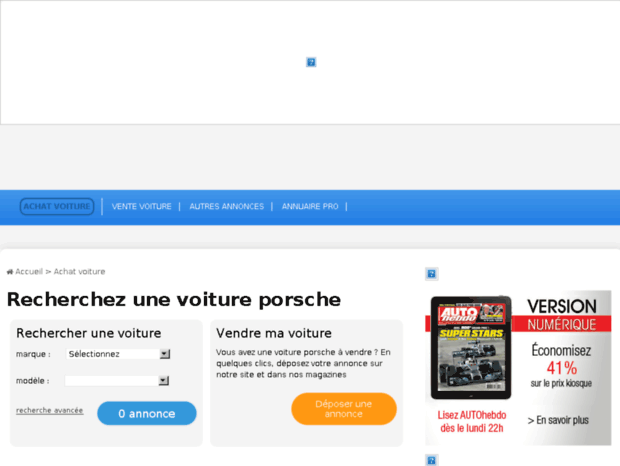Click the broken image icon above the AUTOhebdo ad
Screen dimensions: 620x466
pyautogui.click(x=431, y=274)
